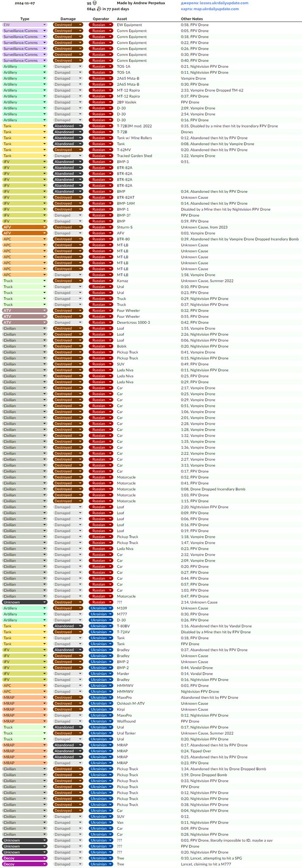This screenshot has width=302, height=868.
Task: Open Unknown dropdown in literally impossible to ID row
Action: pyautogui.click(x=25, y=840)
